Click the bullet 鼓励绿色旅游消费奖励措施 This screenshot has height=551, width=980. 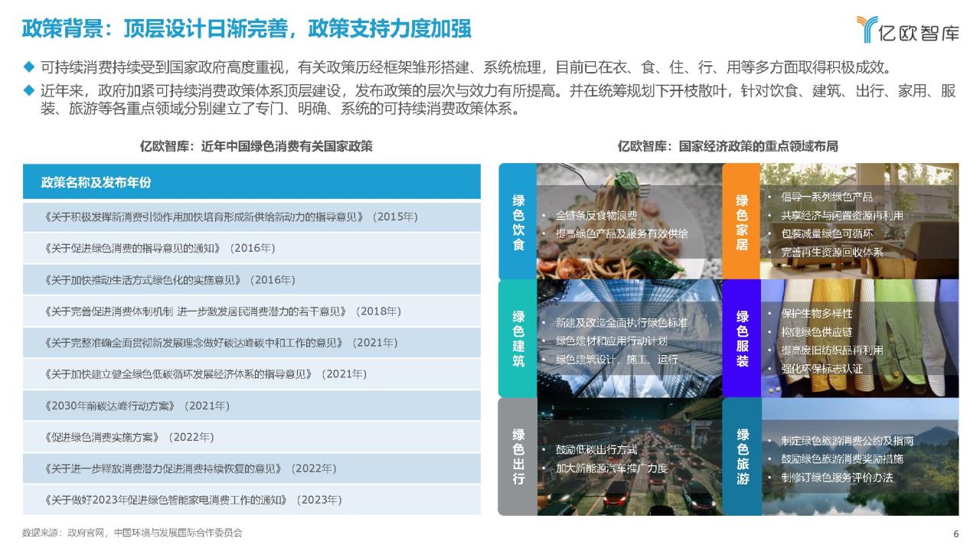pos(841,459)
